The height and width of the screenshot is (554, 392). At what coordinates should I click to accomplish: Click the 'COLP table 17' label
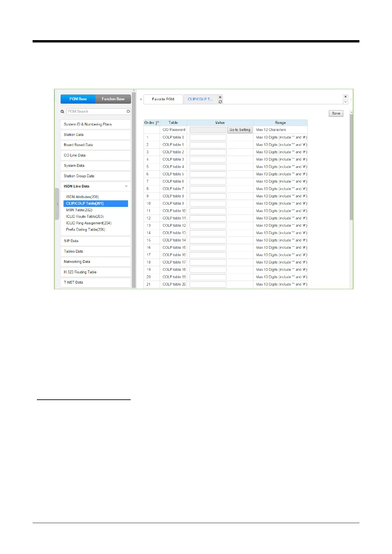click(x=174, y=263)
